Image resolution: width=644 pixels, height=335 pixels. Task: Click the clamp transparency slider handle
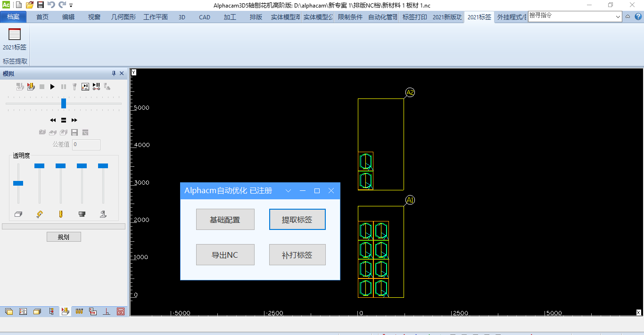pyautogui.click(x=39, y=165)
